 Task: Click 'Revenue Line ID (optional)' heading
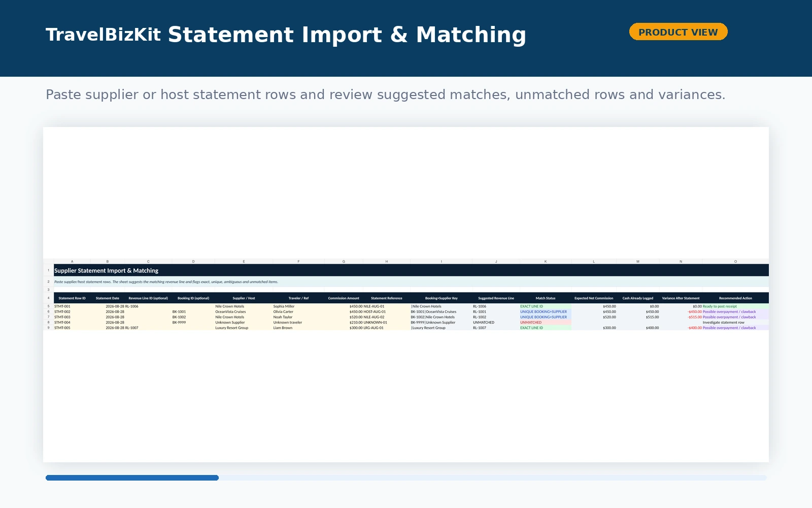point(148,298)
